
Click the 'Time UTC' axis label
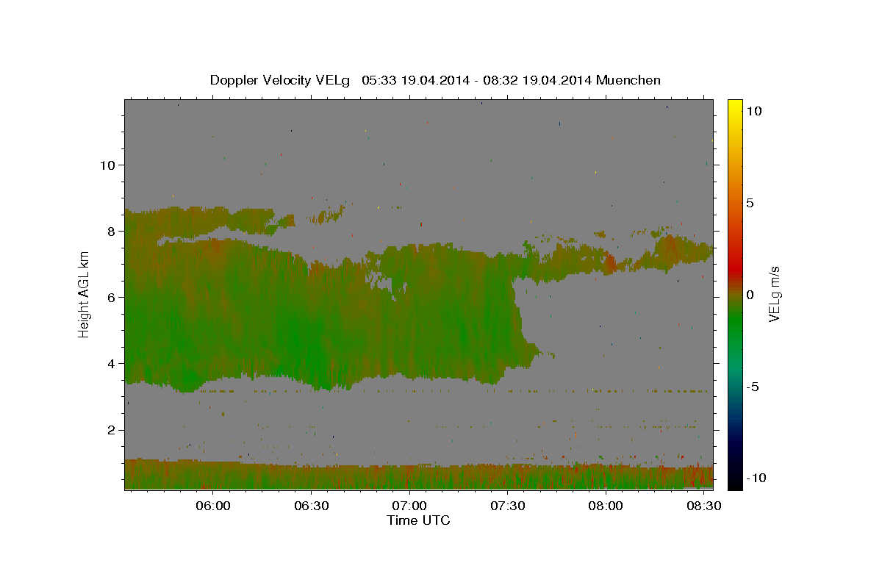coord(418,520)
